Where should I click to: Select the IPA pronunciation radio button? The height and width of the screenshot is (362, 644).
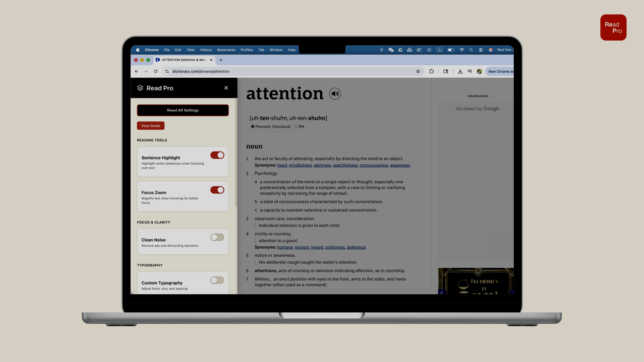coord(296,127)
